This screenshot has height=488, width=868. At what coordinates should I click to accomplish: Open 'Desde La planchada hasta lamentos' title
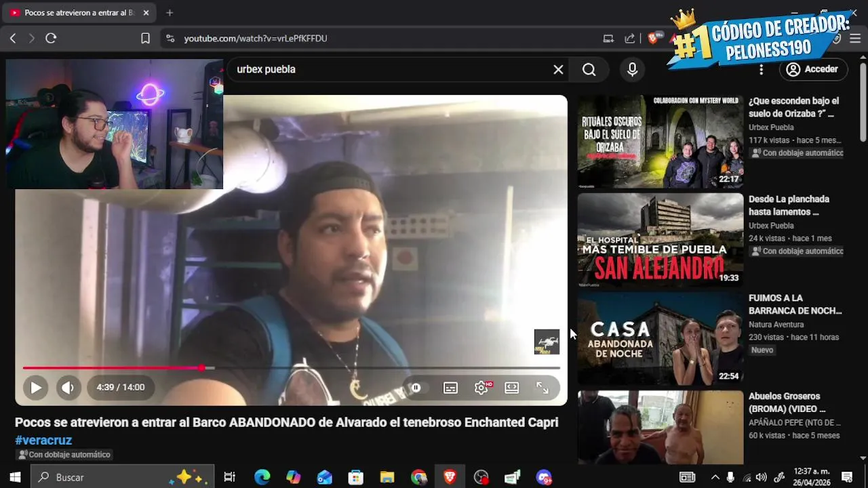789,205
